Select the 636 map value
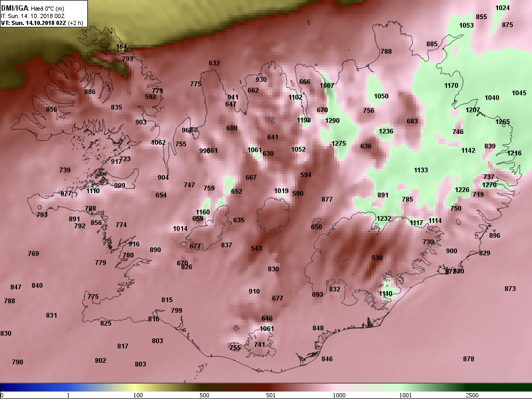 [x=366, y=146]
